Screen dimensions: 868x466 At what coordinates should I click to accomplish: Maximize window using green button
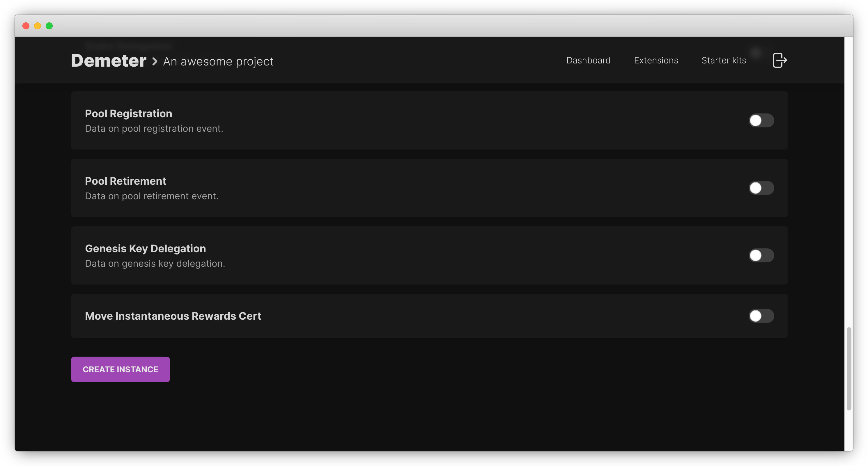(49, 26)
